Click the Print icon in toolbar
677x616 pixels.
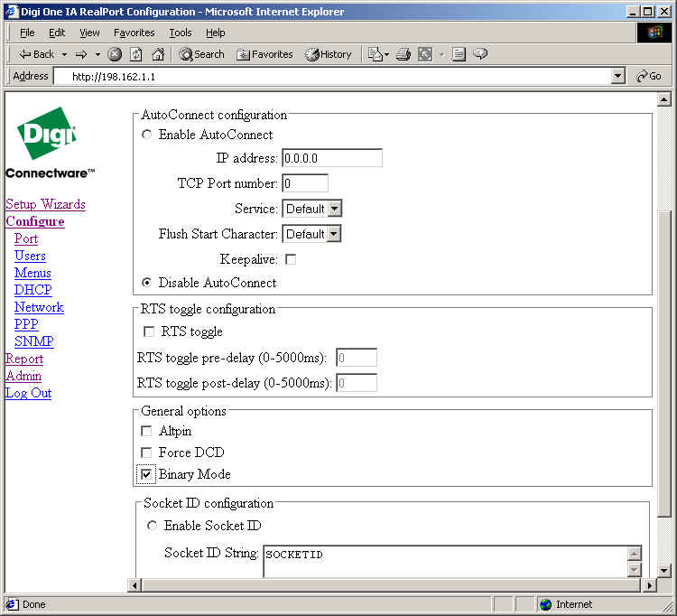coord(403,54)
